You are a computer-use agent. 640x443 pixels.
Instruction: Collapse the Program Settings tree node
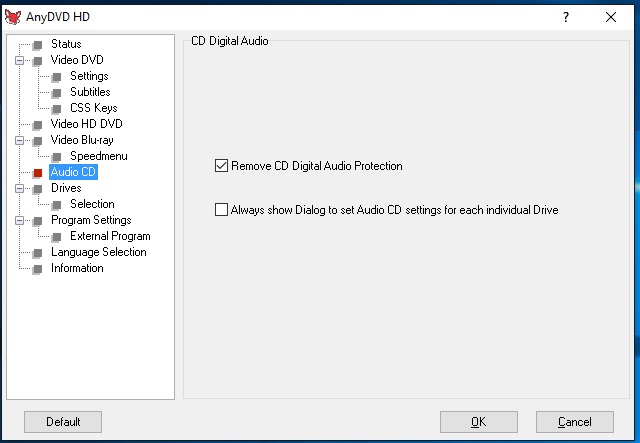(x=19, y=220)
